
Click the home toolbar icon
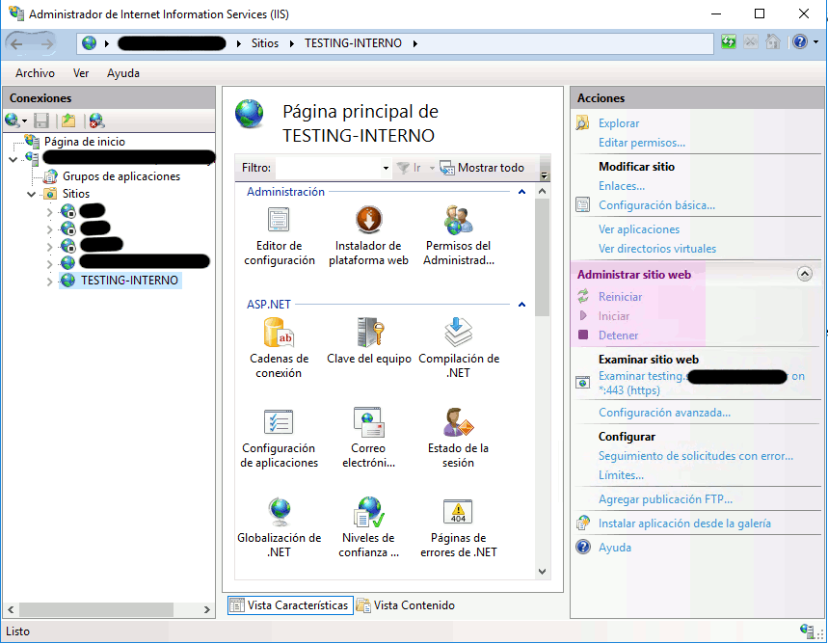772,41
